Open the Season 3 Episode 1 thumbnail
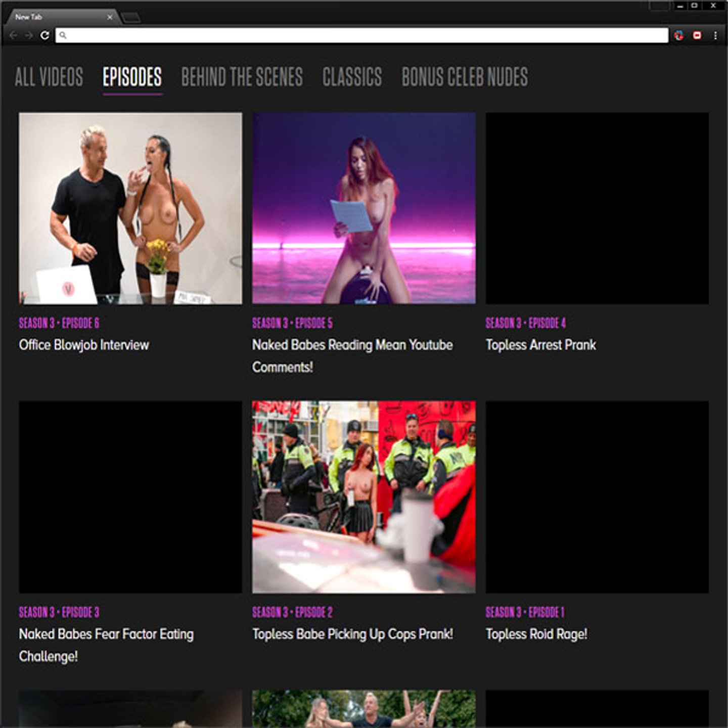 (597, 497)
